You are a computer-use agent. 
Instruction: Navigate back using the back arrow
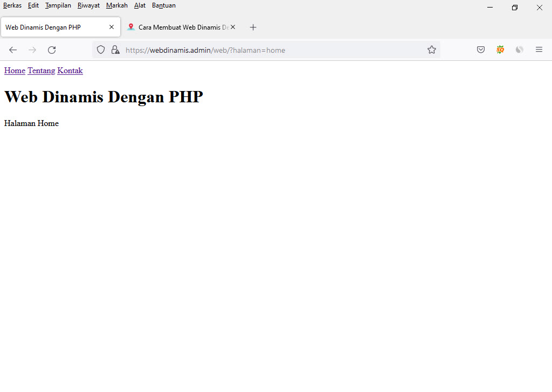tap(12, 50)
